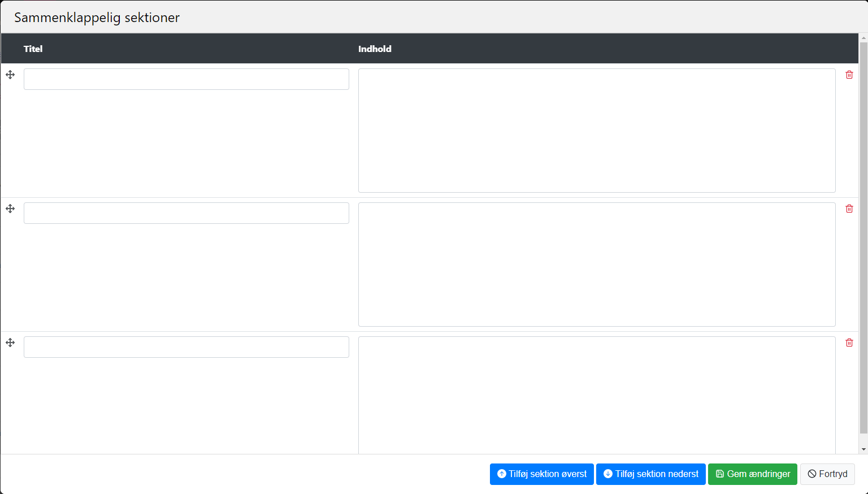Click the vertical scrollbar thumb
This screenshot has width=868, height=494.
tap(863, 237)
